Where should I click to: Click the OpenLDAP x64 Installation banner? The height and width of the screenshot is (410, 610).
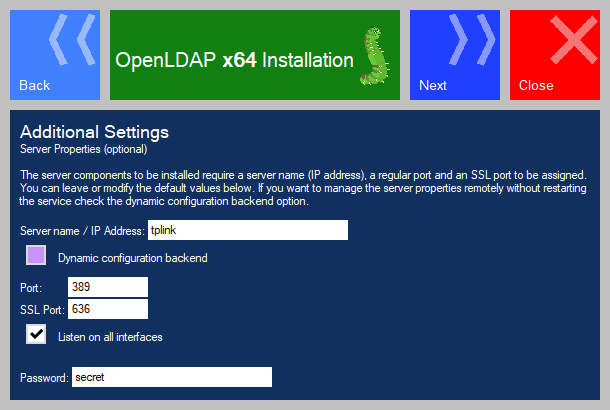[x=255, y=55]
